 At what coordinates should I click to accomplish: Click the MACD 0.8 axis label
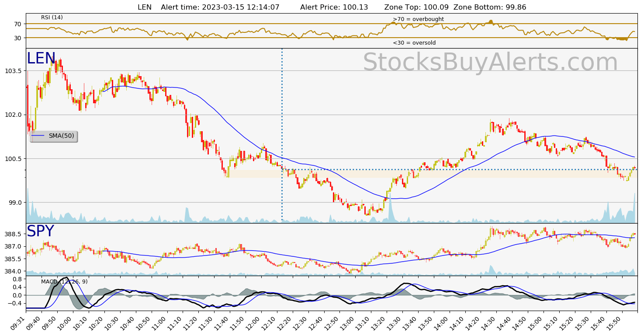tap(17, 279)
